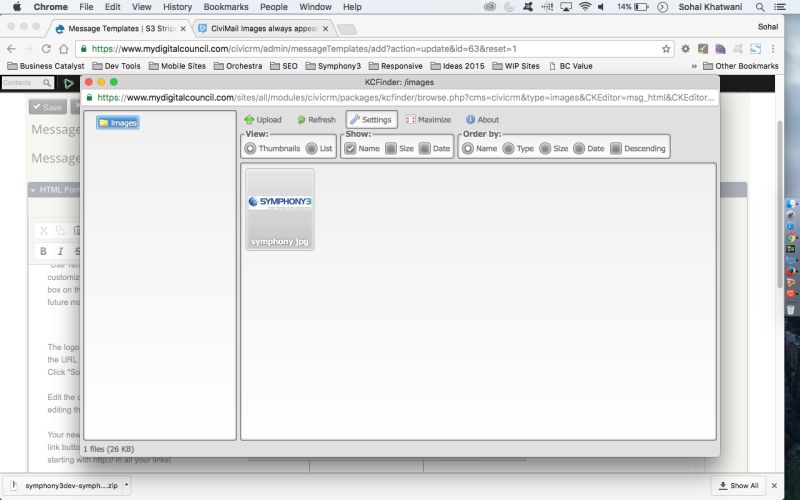Go to Chrome home page icon
Viewport: 800px width, 500px height.
pos(64,49)
